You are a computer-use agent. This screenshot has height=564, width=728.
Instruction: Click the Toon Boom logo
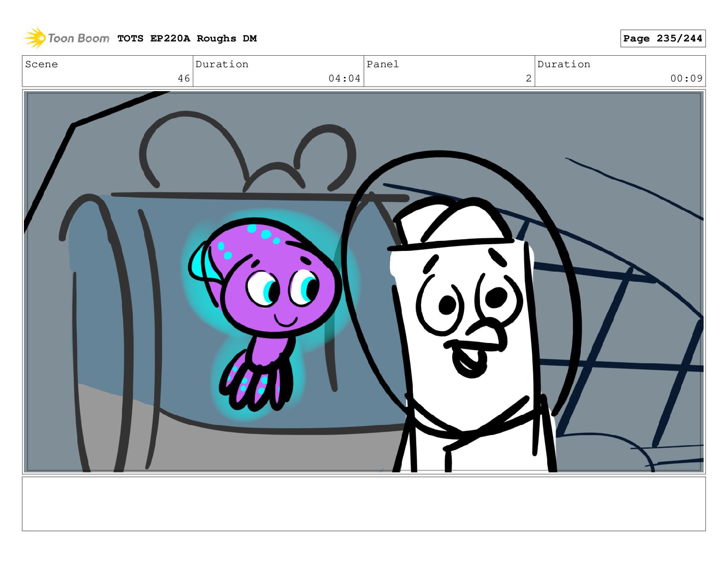pyautogui.click(x=67, y=38)
